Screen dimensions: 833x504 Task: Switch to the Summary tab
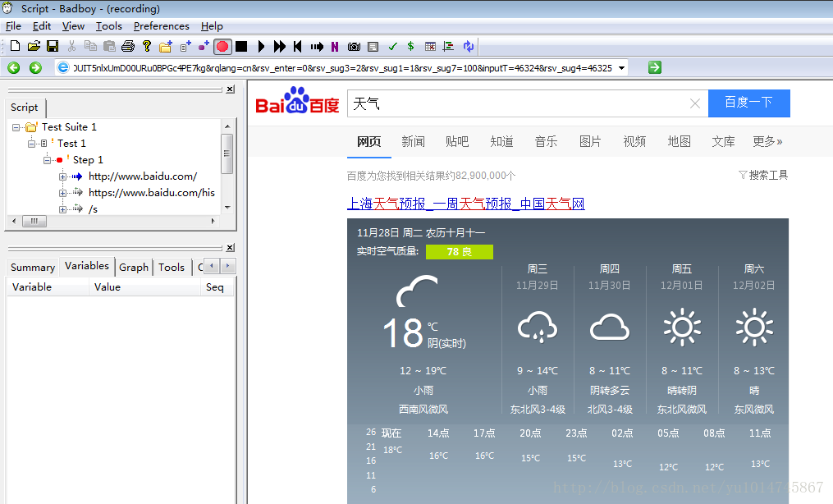tap(33, 267)
